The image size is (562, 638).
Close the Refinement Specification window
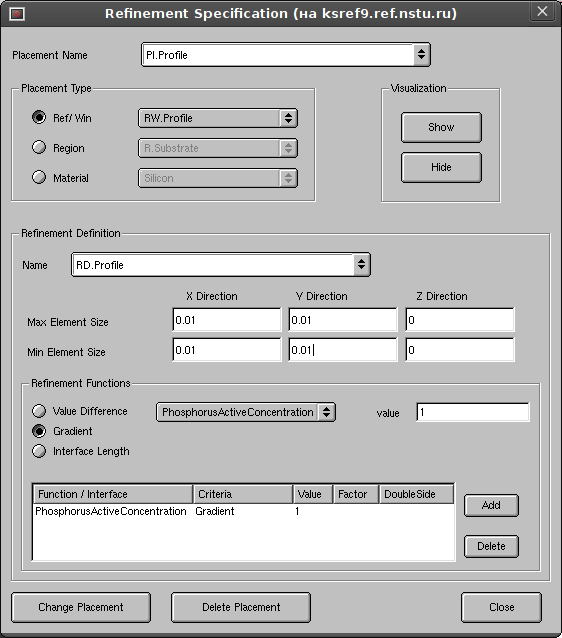[542, 11]
